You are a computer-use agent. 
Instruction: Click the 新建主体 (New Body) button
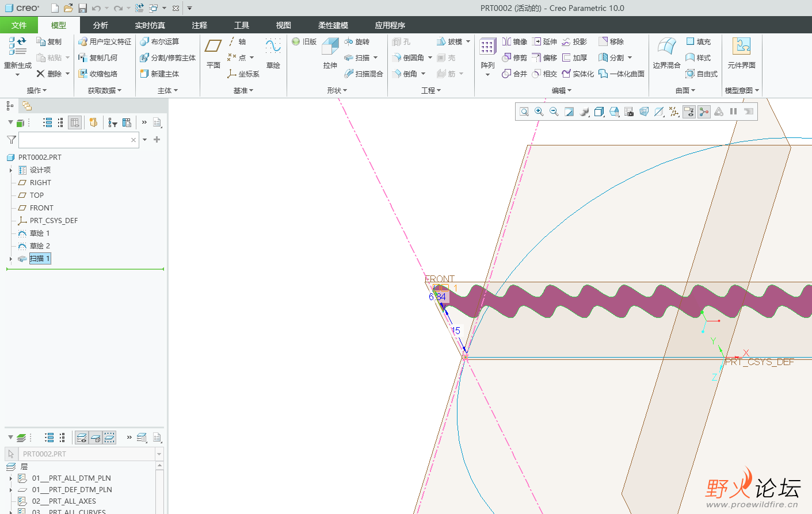click(159, 74)
